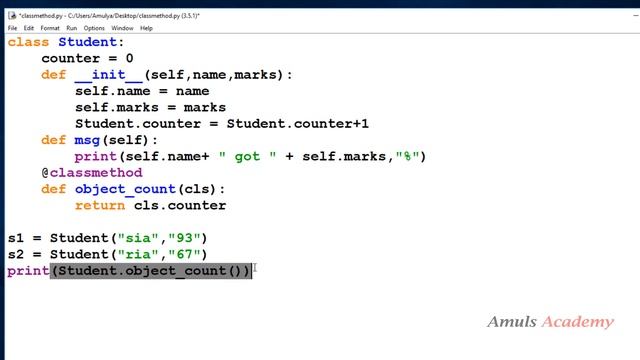
Task: Click the 'self.name = name' line
Action: pyautogui.click(x=142, y=91)
